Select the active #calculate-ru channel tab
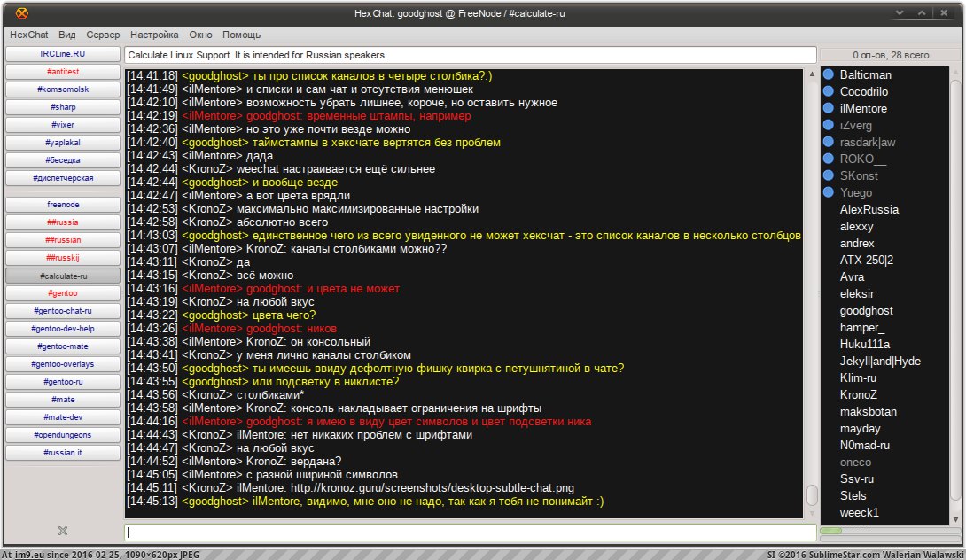The image size is (966, 560). coord(63,276)
